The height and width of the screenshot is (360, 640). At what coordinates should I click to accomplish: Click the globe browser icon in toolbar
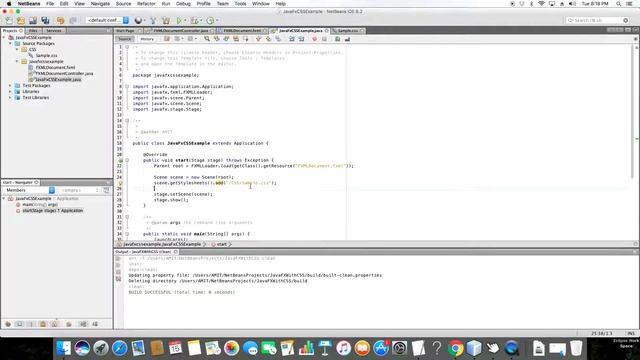(x=139, y=20)
